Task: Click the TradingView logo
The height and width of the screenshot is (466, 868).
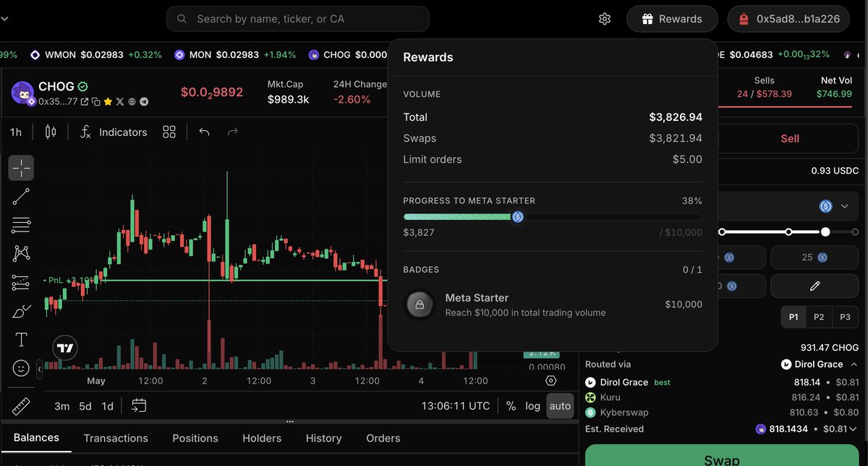Action: [65, 348]
